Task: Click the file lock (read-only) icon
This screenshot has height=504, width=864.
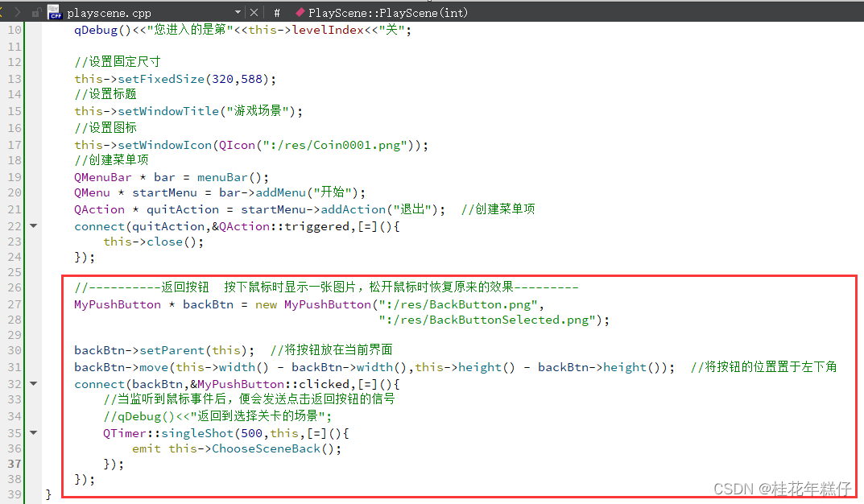Action: (36, 12)
